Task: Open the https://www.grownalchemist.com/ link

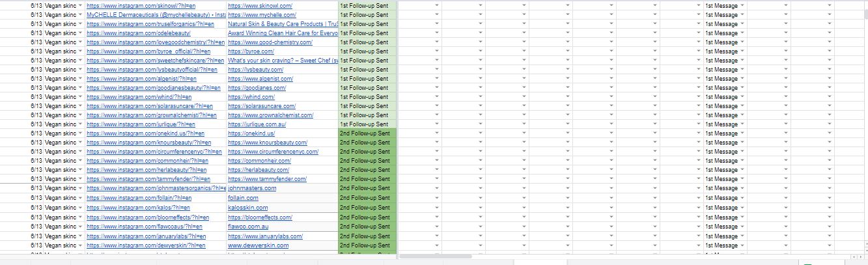Action: tap(270, 115)
